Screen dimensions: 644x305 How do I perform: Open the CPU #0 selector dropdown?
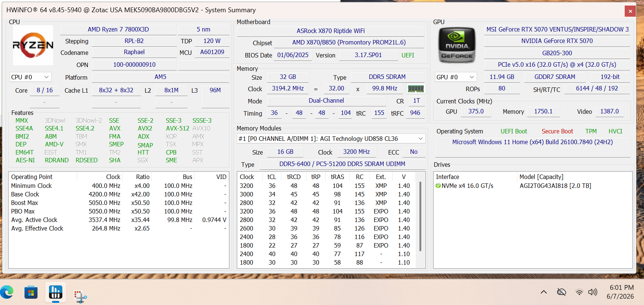pos(30,77)
